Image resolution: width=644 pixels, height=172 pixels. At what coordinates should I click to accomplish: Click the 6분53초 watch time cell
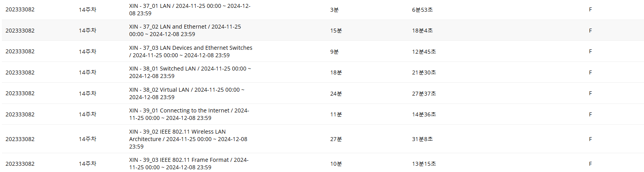click(x=422, y=10)
